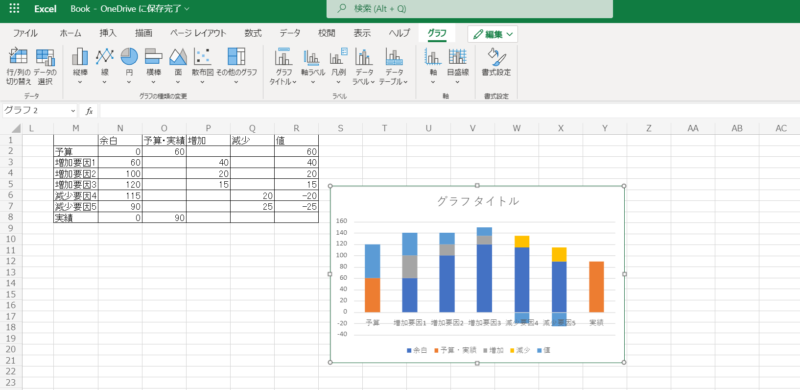Click into the formula bar
This screenshot has width=800, height=390.
tap(449, 111)
